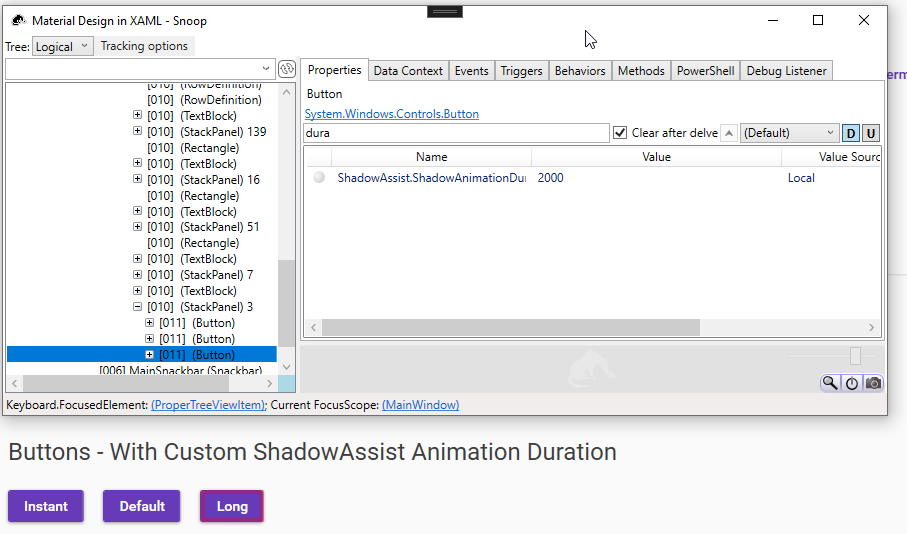The height and width of the screenshot is (534, 907).
Task: Click the property grid scroll right arrow
Action: pos(871,327)
